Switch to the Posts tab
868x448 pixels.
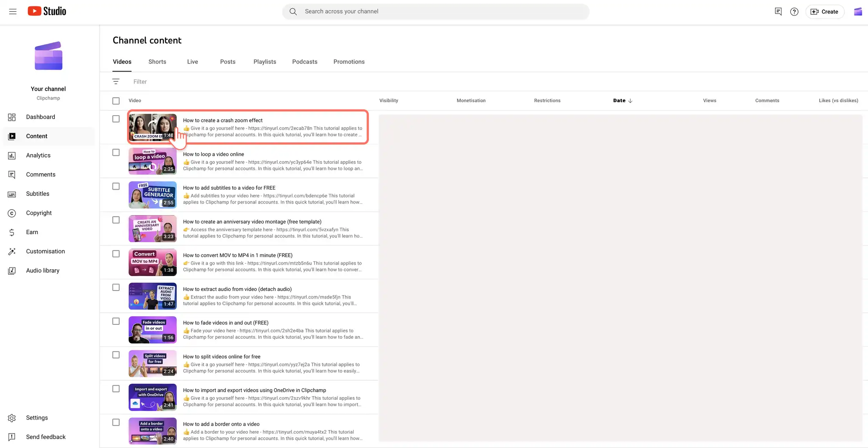click(228, 62)
